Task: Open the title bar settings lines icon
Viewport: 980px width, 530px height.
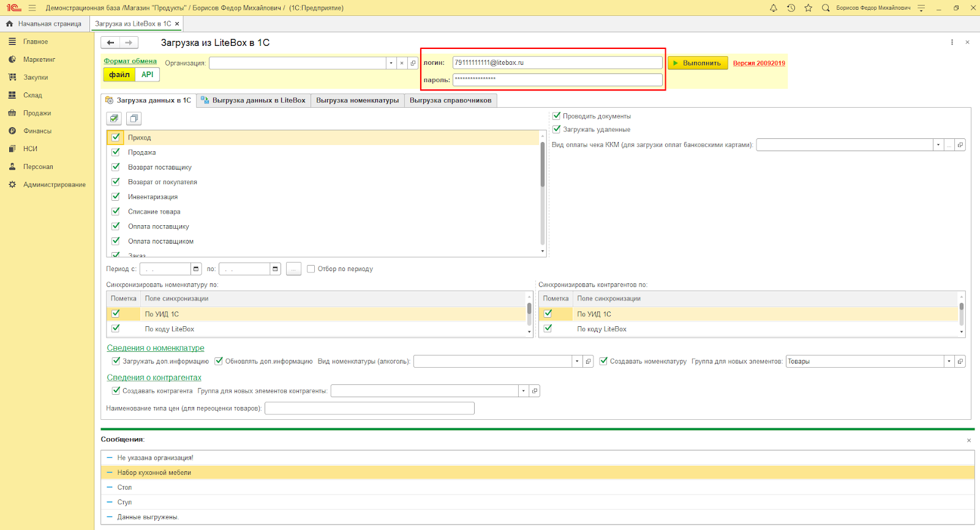Action: (x=921, y=8)
